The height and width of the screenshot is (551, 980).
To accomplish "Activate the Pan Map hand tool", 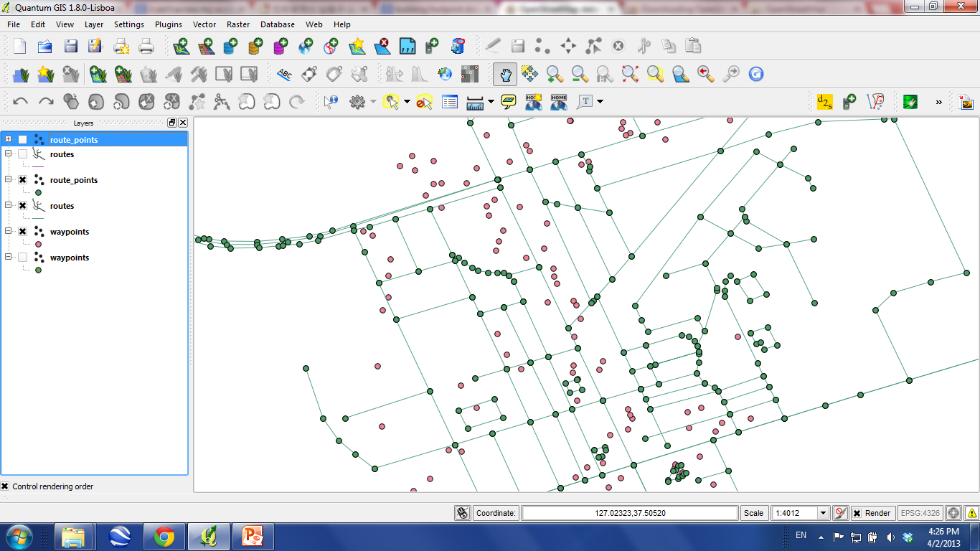I will pos(505,74).
